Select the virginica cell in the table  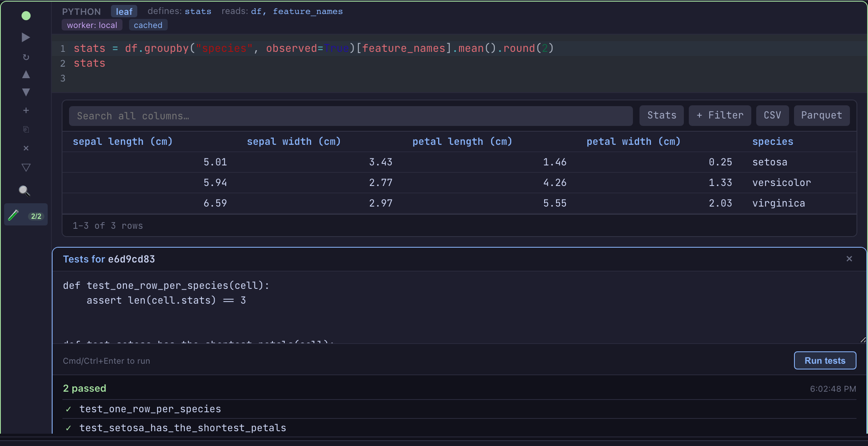pos(778,203)
